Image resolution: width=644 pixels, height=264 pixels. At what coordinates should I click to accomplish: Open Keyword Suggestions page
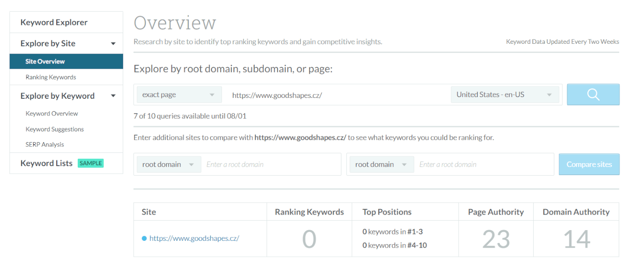tap(55, 129)
